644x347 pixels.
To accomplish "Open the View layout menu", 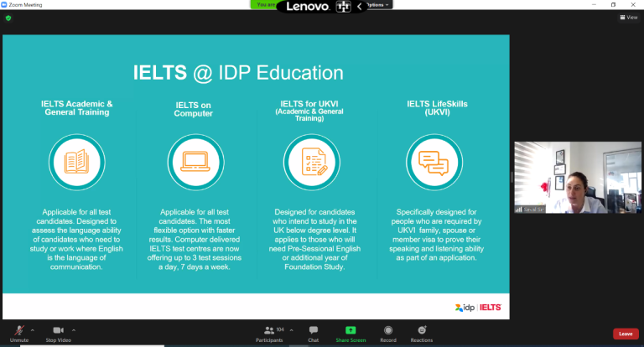I will 629,18.
